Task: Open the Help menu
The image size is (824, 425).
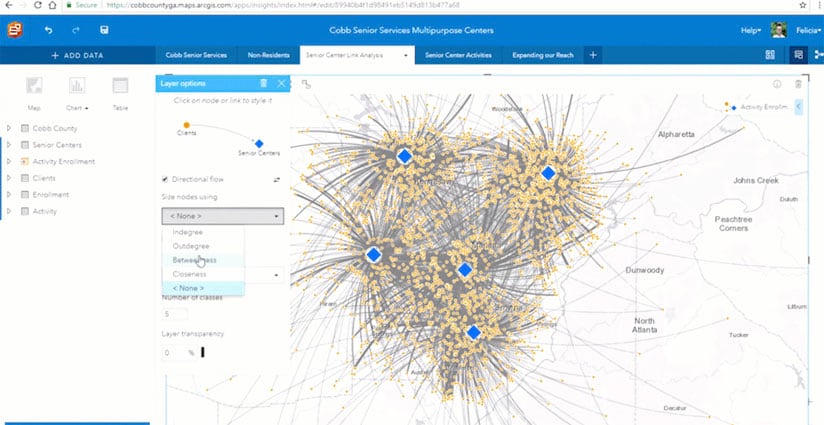Action: [751, 30]
